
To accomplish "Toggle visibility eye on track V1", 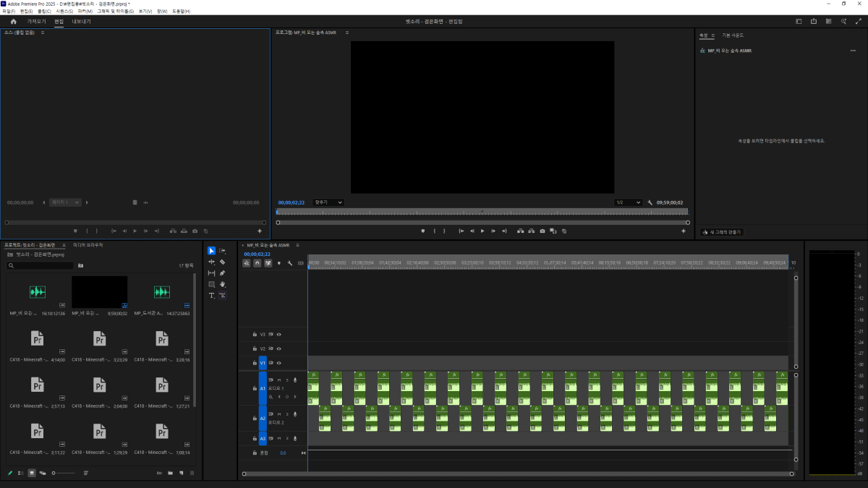I will [278, 362].
